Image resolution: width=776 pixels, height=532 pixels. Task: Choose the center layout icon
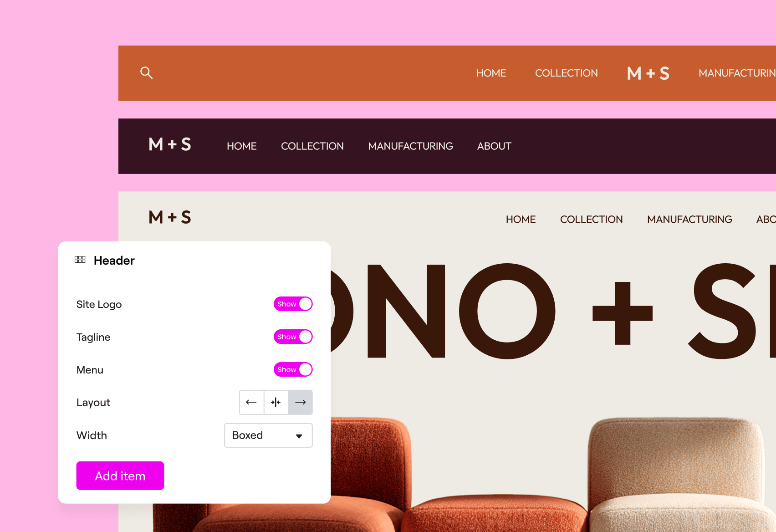[x=276, y=402]
